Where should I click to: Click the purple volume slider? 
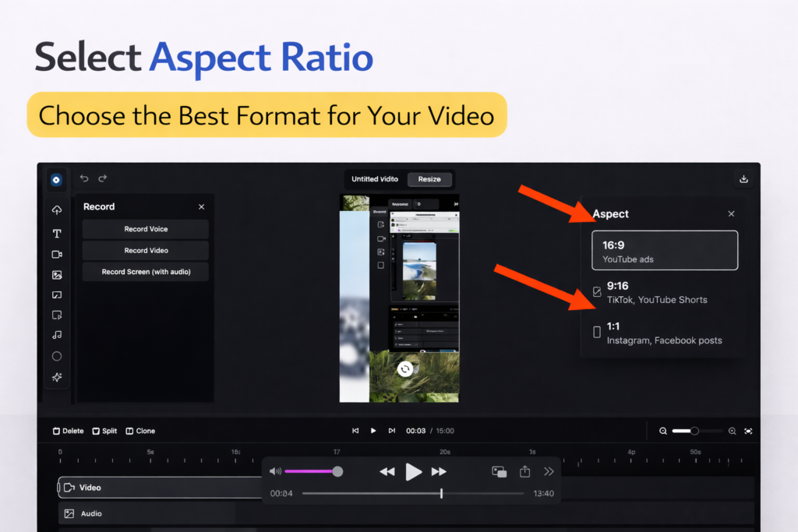(x=311, y=471)
